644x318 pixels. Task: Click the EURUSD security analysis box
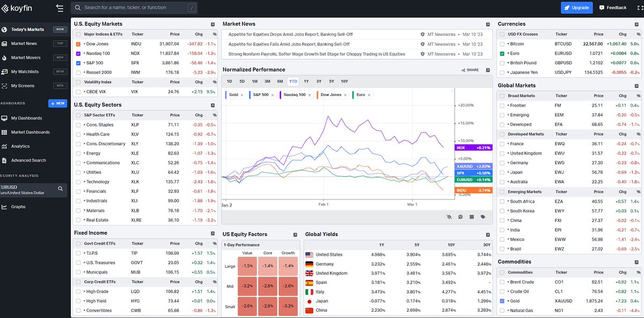click(34, 190)
